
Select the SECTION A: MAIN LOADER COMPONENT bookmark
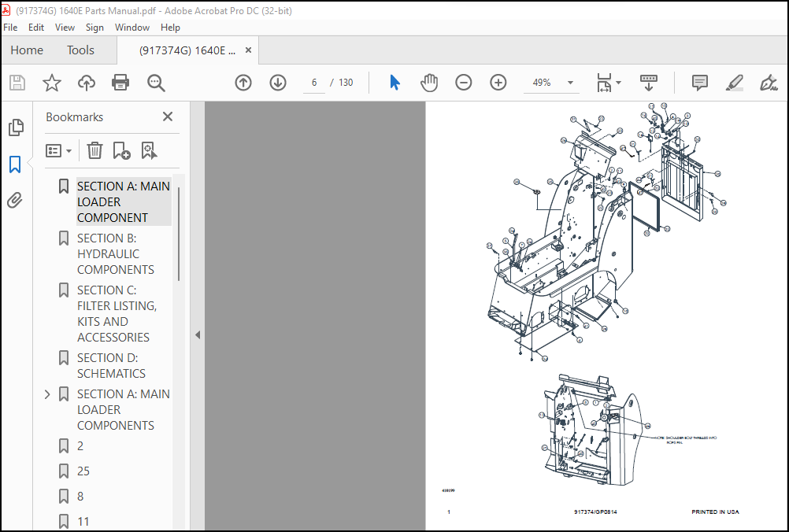click(124, 201)
